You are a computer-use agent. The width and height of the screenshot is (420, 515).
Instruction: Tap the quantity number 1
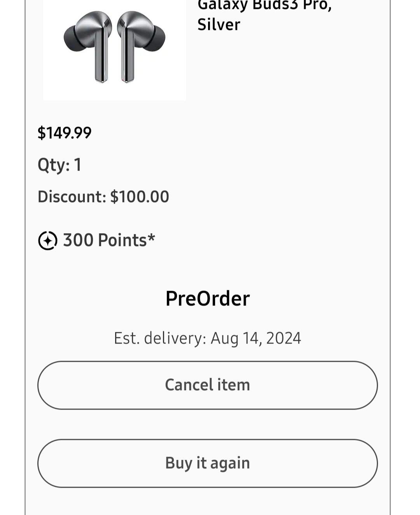click(x=78, y=164)
